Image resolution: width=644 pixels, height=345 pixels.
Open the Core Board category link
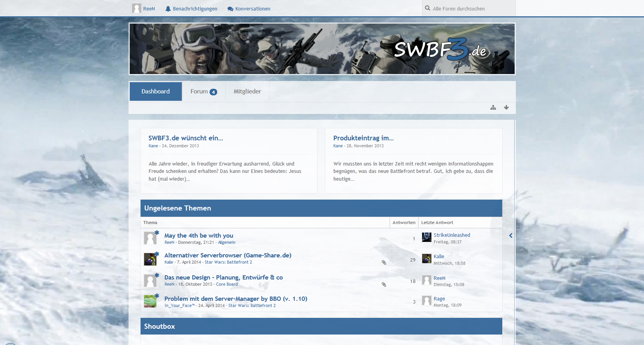(227, 285)
